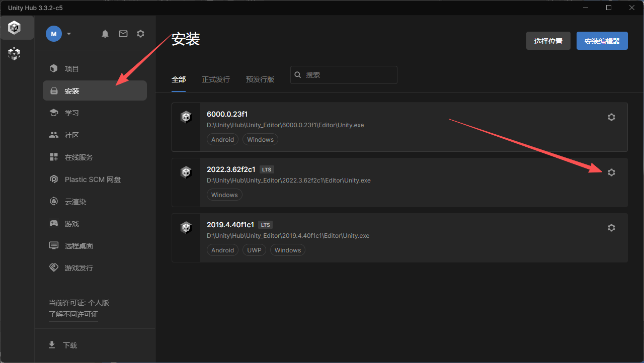Image resolution: width=644 pixels, height=363 pixels.
Task: Switch to 预发行版 tab
Action: [260, 79]
